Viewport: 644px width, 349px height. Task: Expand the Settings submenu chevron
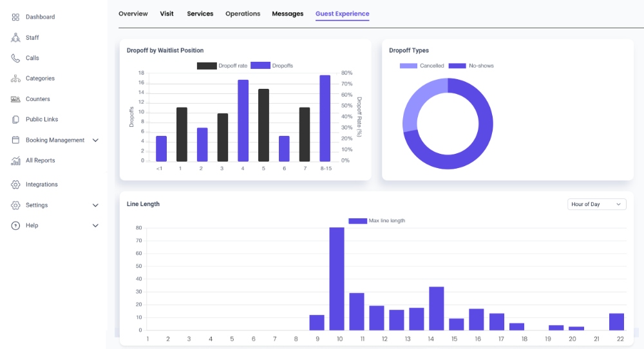[x=95, y=205]
